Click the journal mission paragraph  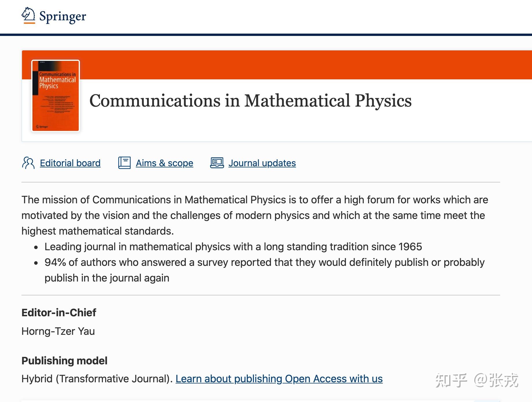255,215
